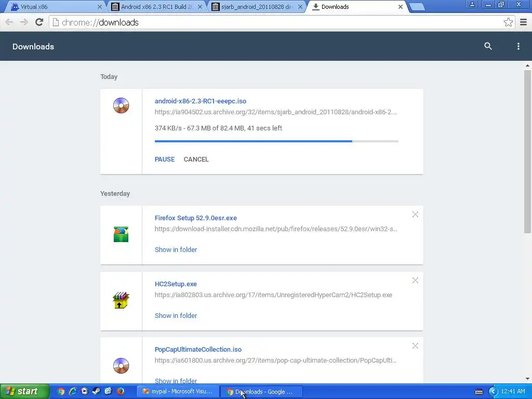Click the 374 KB/s download status text
The width and height of the screenshot is (532, 399).
point(219,128)
